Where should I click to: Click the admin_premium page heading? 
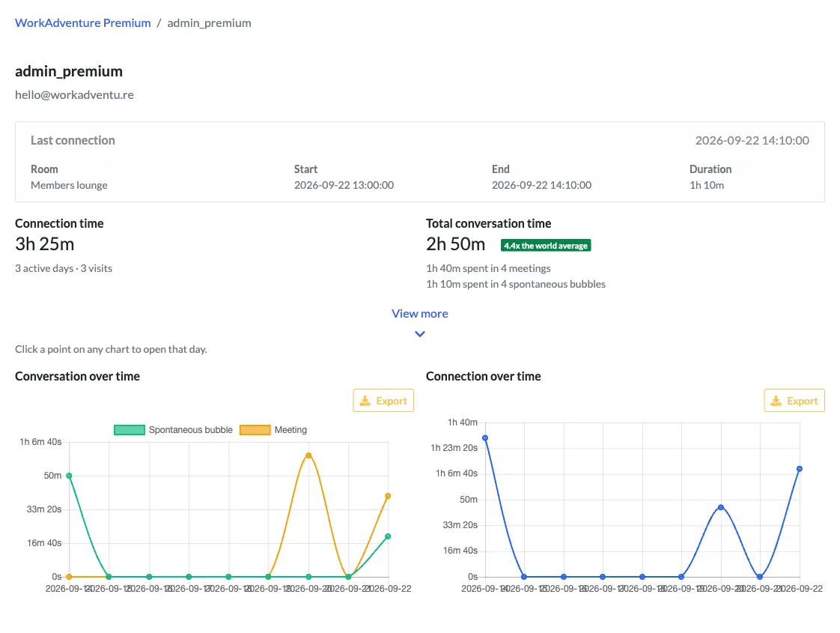69,71
